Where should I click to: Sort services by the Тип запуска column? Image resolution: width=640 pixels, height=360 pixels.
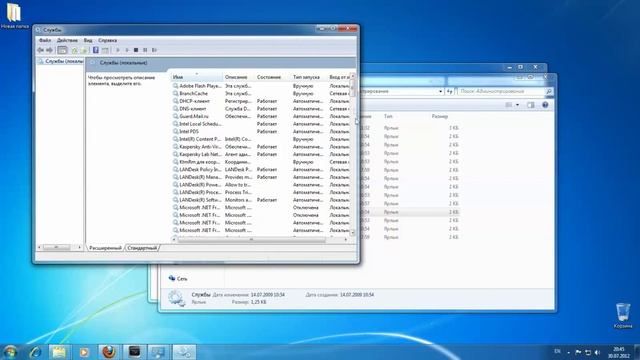point(309,77)
